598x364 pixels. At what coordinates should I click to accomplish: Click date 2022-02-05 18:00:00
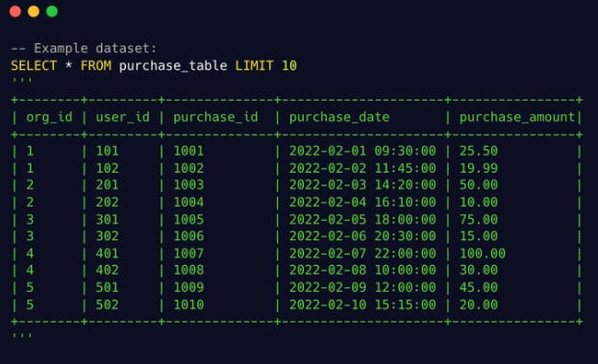[x=362, y=219]
